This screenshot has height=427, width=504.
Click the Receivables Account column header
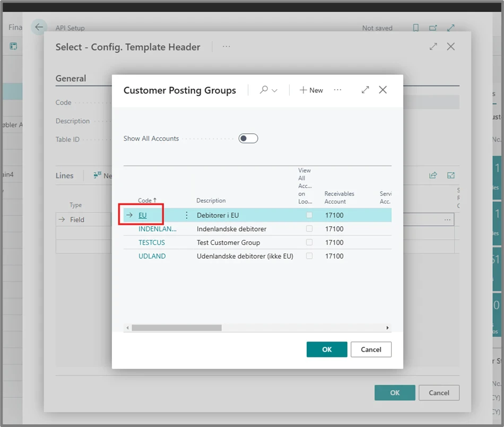(x=339, y=198)
